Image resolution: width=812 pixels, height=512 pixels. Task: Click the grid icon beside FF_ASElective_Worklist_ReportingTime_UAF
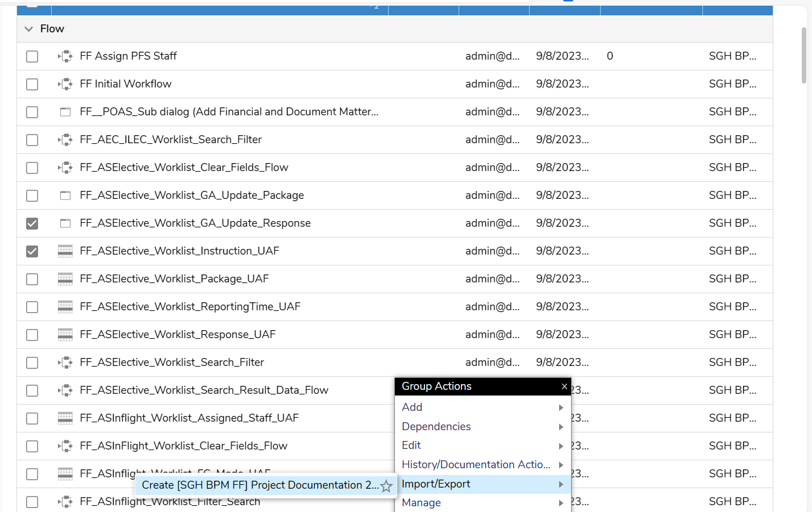click(65, 307)
